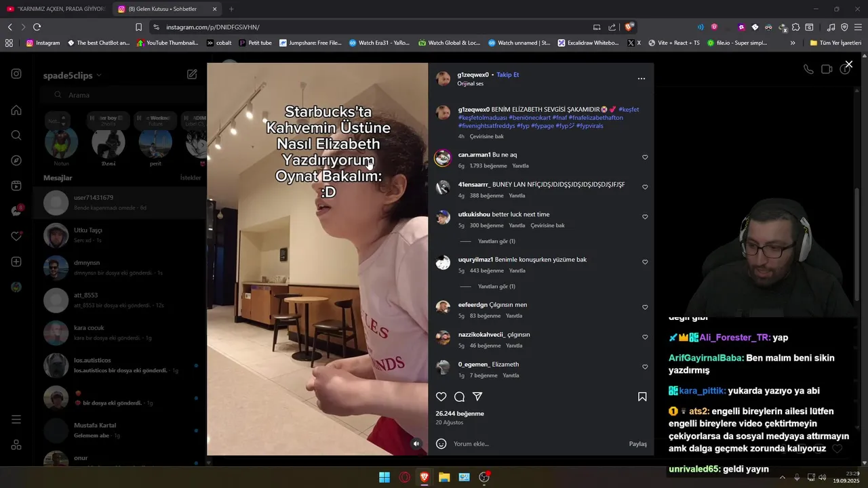This screenshot has width=868, height=488.
Task: Switch to the KARNIMIZ AÇKEN YouTube tab
Action: coord(56,9)
